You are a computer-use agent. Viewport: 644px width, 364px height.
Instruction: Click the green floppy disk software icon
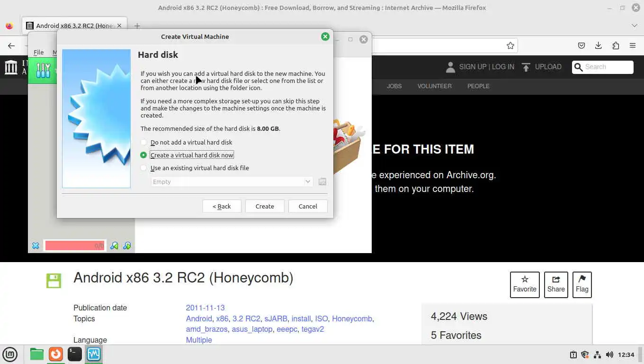[x=54, y=280]
